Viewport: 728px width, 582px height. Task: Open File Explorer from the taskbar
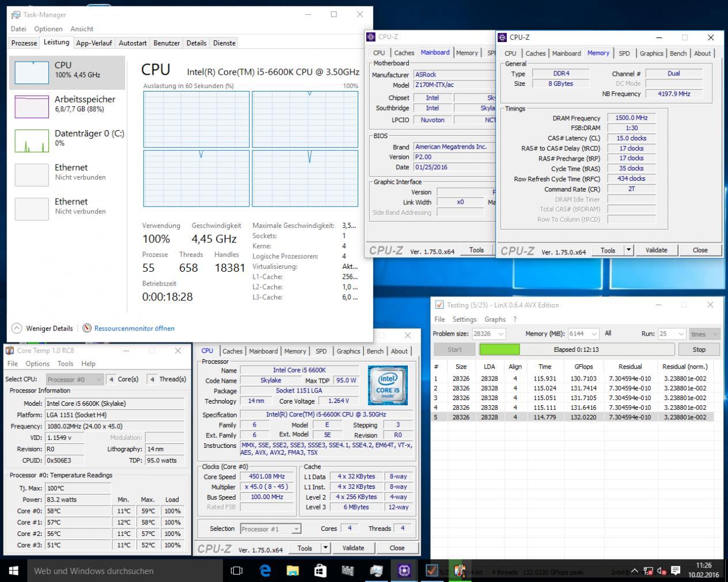pos(293,570)
